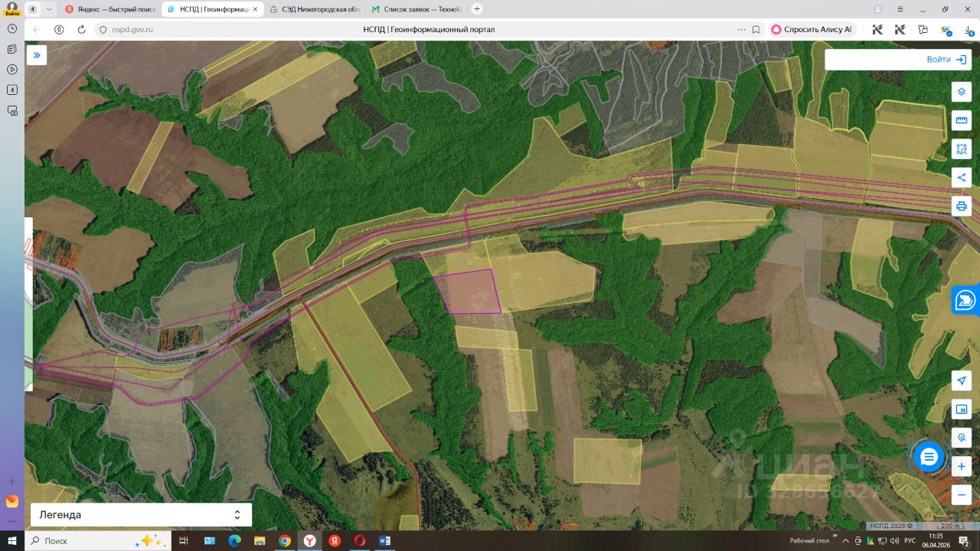Open the page options three-dot menu
The height and width of the screenshot is (551, 980).
click(741, 30)
